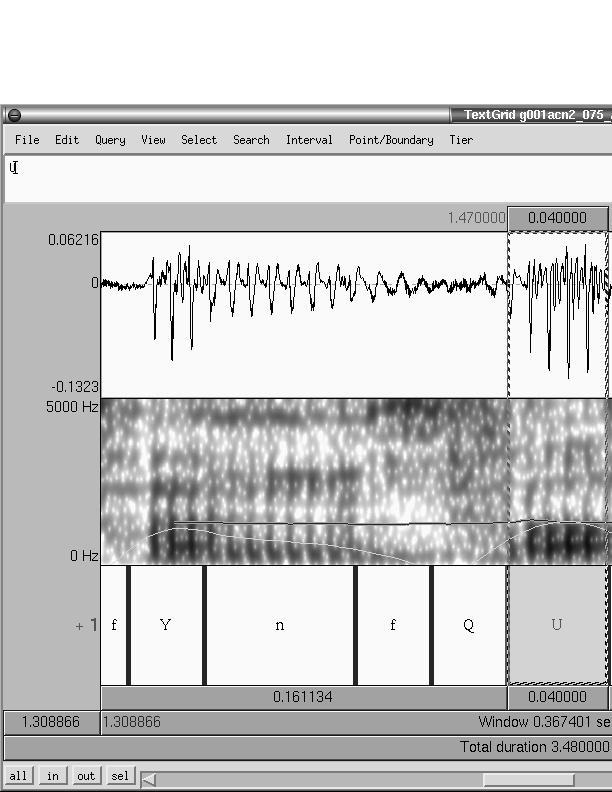
Task: Zoom to selection with "sel" button
Action: [120, 776]
